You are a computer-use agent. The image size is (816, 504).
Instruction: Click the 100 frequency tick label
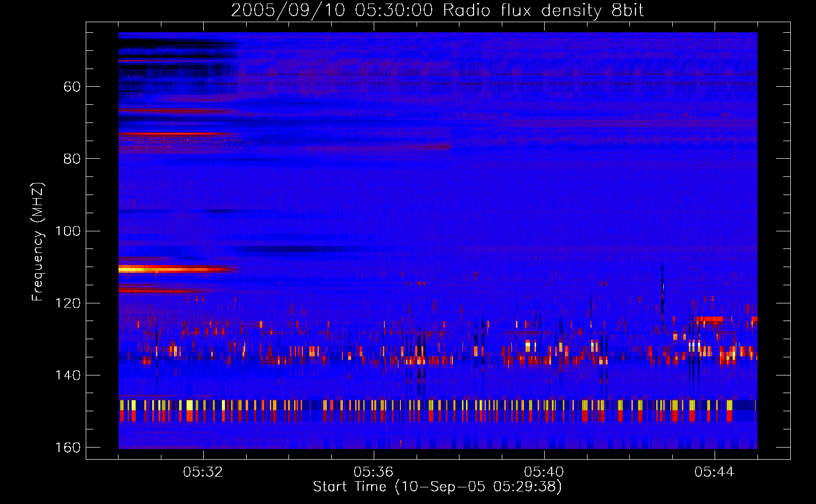68,231
